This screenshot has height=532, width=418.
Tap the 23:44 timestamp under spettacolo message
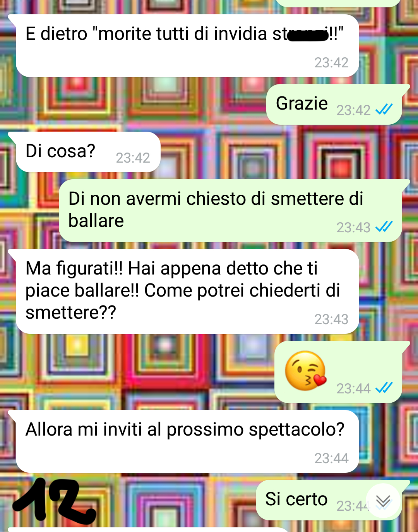(x=331, y=458)
